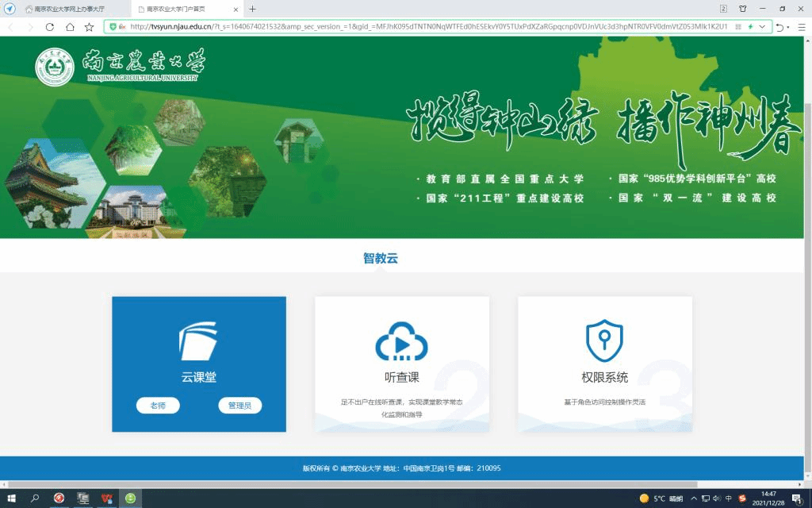Reload the page with the refresh icon
The height and width of the screenshot is (508, 812).
tap(50, 26)
